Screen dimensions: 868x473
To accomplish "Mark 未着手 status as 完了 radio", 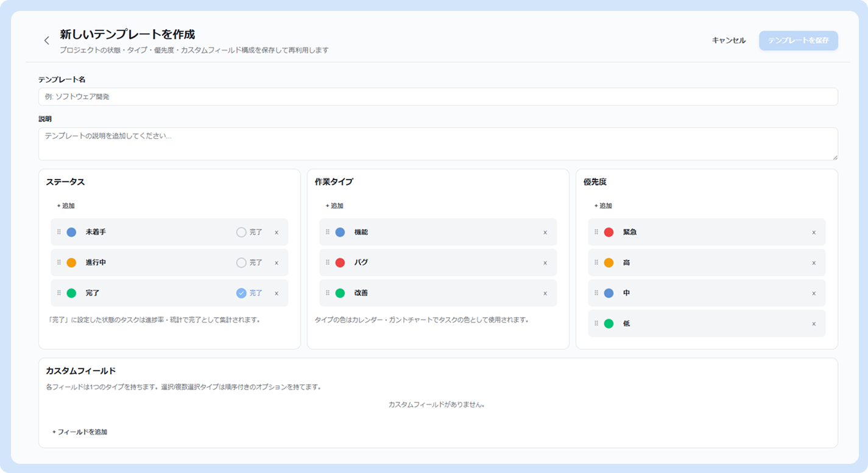I will tap(241, 232).
